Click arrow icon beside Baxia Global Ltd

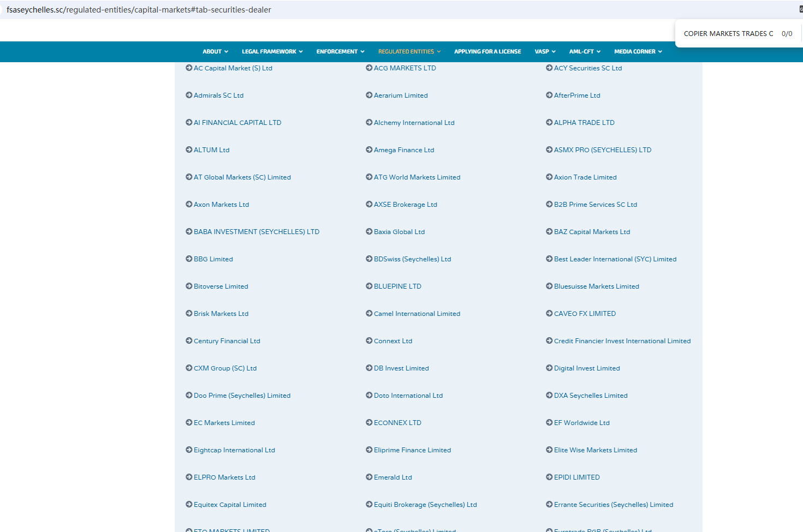click(x=369, y=232)
